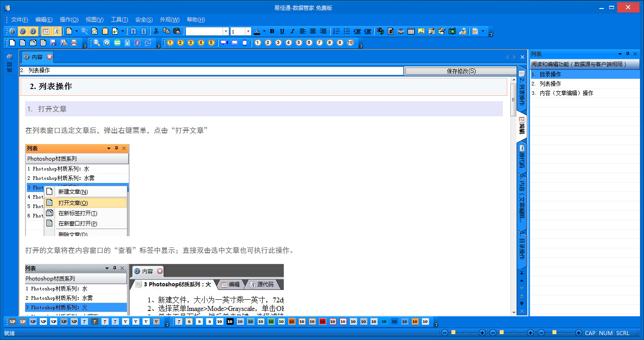Open the dropdown arrow in 列表 panel header

pyautogui.click(x=620, y=54)
